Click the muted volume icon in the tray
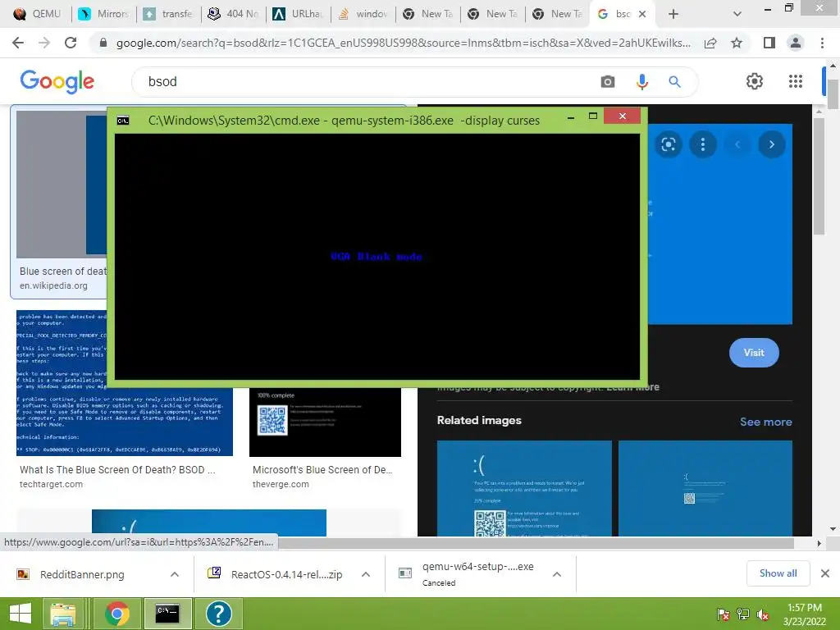This screenshot has width=840, height=630. (763, 615)
